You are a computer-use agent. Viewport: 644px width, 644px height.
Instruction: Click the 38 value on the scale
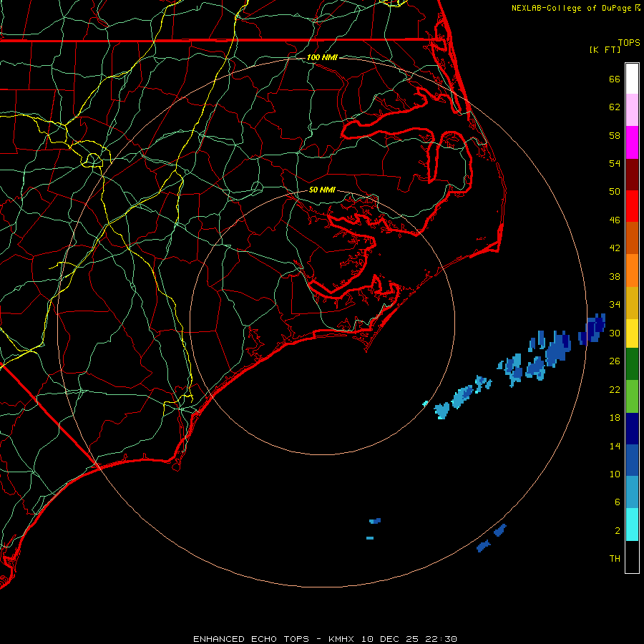pos(615,276)
